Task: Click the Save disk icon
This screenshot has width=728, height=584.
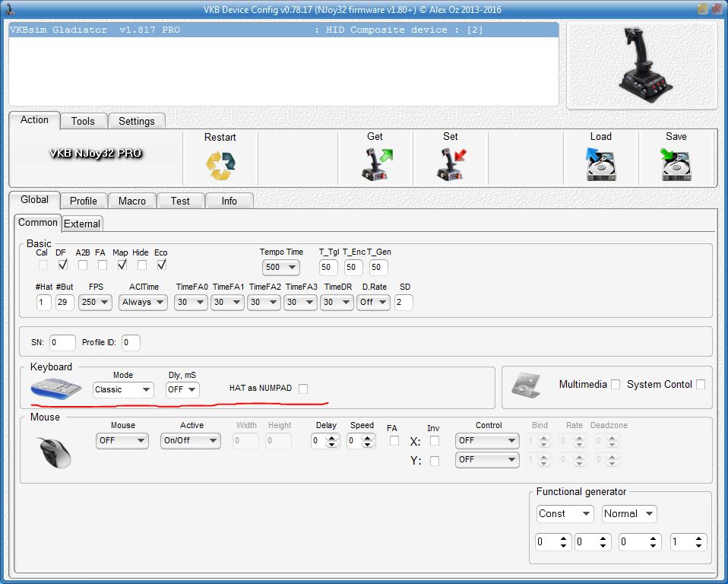Action: 676,164
